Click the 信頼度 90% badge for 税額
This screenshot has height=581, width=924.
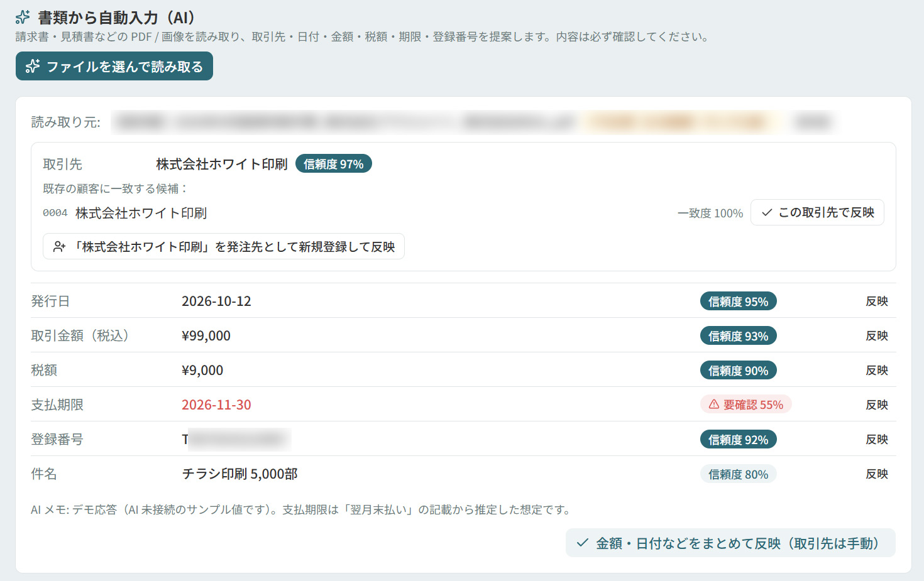pyautogui.click(x=738, y=371)
